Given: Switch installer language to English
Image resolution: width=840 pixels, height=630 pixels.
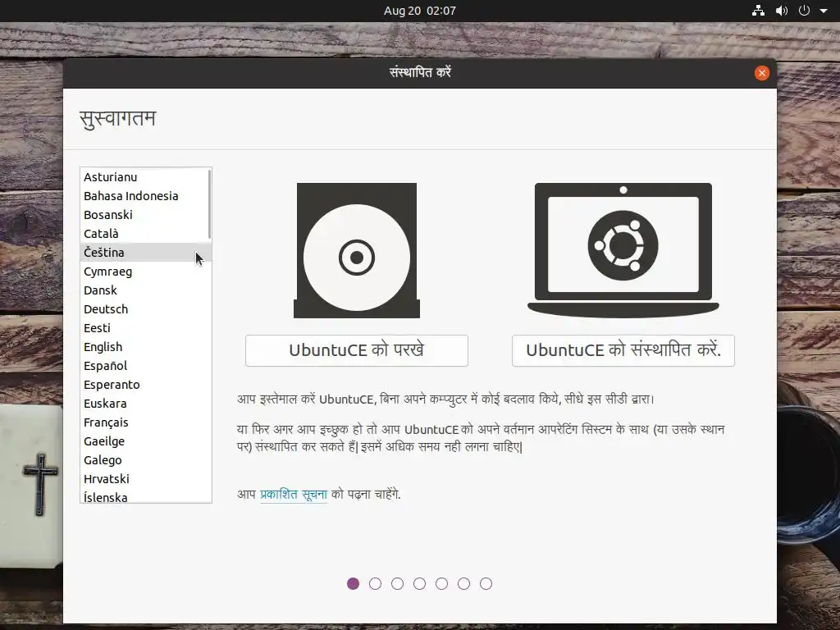Looking at the screenshot, I should (x=146, y=347).
